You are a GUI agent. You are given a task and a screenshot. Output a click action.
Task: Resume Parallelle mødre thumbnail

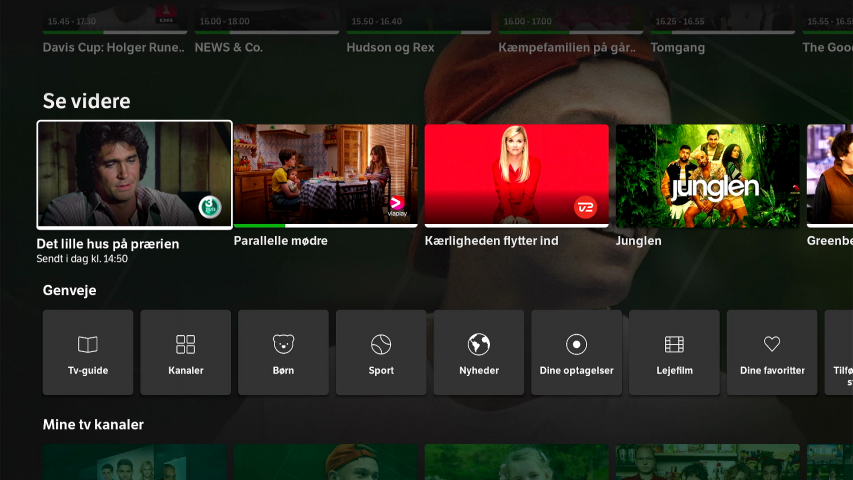click(325, 175)
